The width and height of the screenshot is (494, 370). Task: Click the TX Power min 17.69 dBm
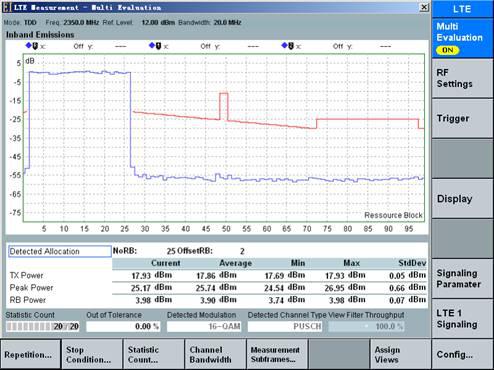click(285, 275)
